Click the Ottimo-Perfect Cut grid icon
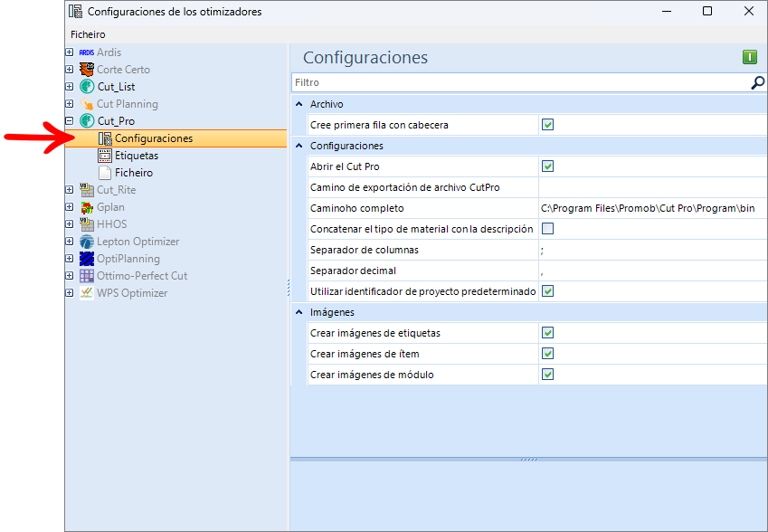This screenshot has width=768, height=532. tap(87, 276)
